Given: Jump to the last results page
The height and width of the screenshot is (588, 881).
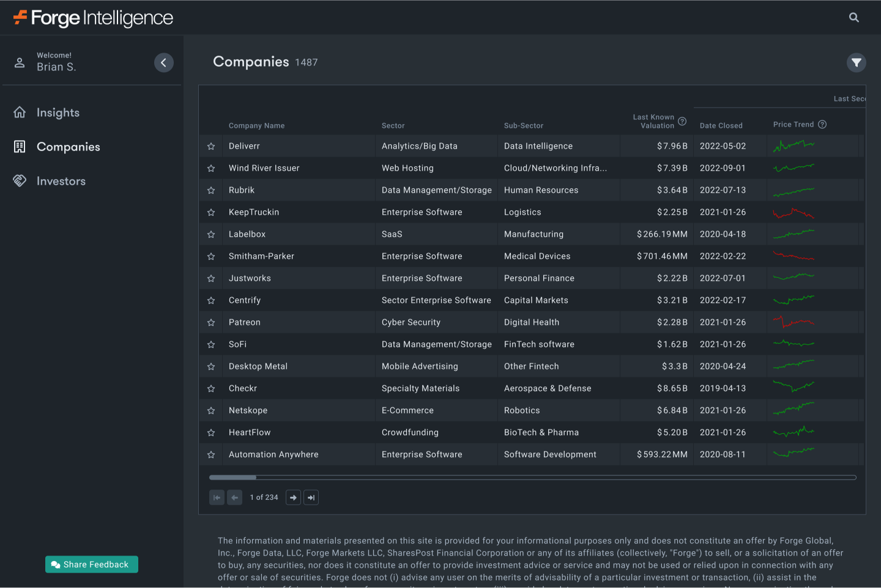Looking at the screenshot, I should point(311,497).
